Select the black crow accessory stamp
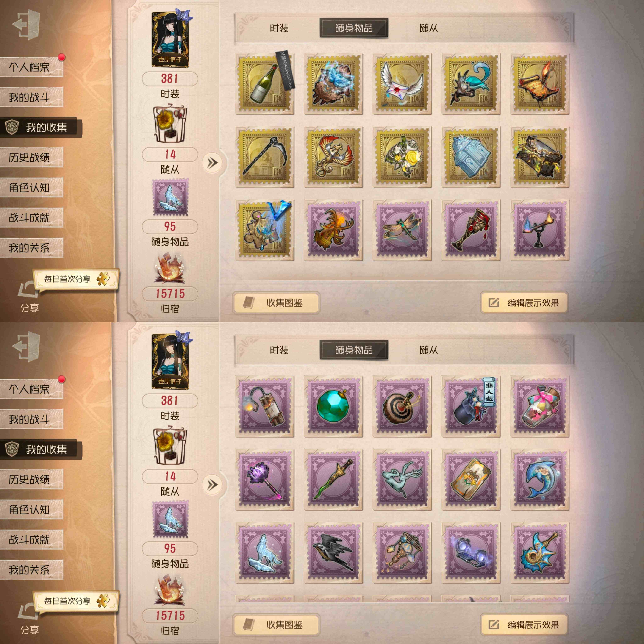This screenshot has height=644, width=644. point(333,553)
